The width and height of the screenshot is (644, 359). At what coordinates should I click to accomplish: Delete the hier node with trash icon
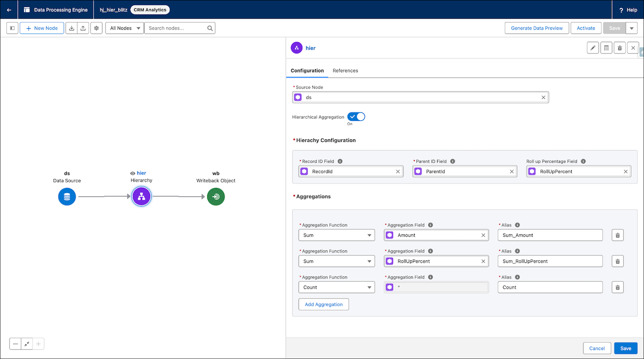[620, 48]
